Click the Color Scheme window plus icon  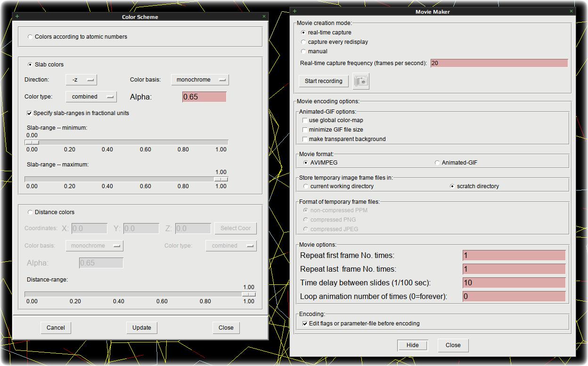point(17,17)
